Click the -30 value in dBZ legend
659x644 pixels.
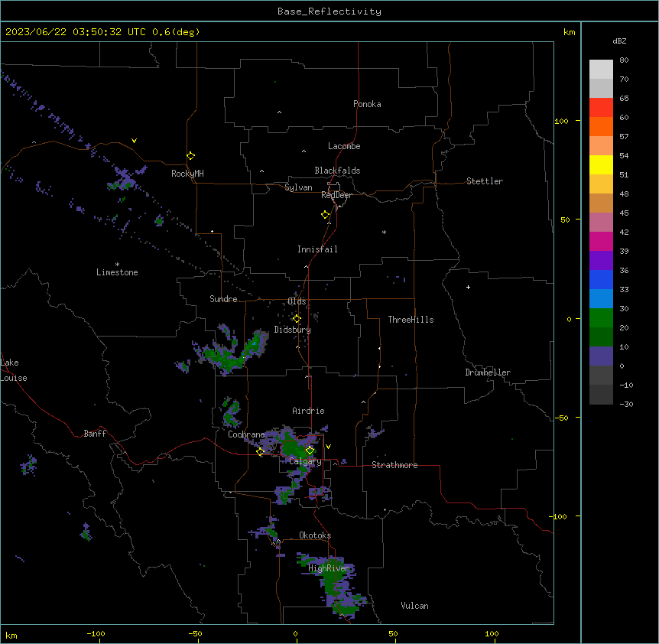(626, 404)
